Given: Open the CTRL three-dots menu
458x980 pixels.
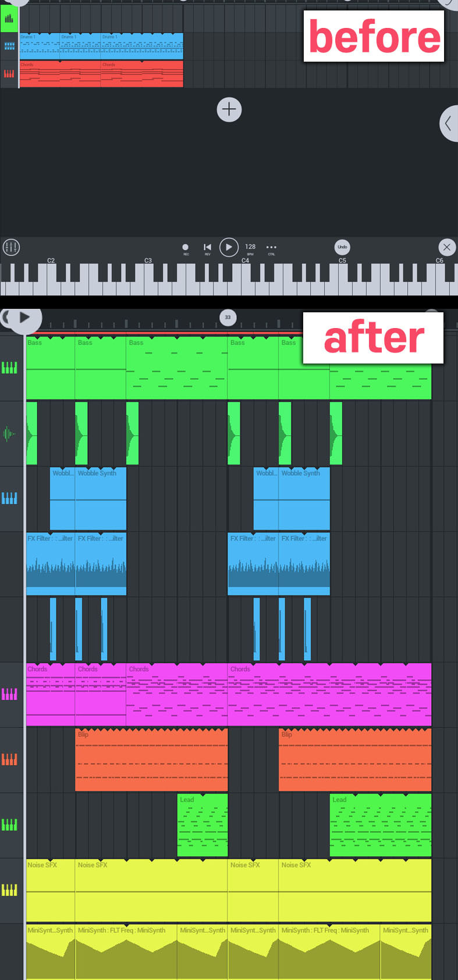Looking at the screenshot, I should click(x=271, y=249).
